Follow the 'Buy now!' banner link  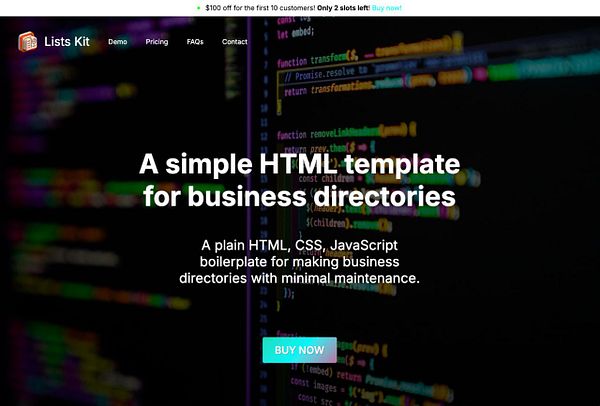pyautogui.click(x=386, y=8)
